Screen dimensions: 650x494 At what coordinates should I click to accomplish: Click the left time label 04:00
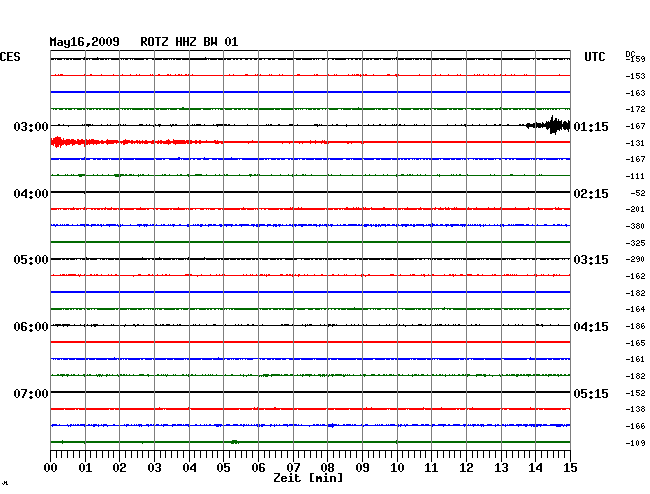31,194
